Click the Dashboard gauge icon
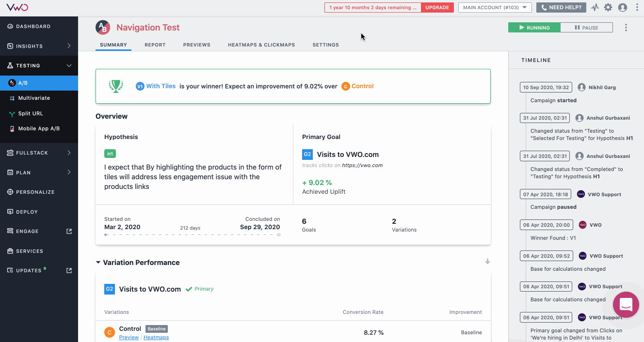 point(10,27)
